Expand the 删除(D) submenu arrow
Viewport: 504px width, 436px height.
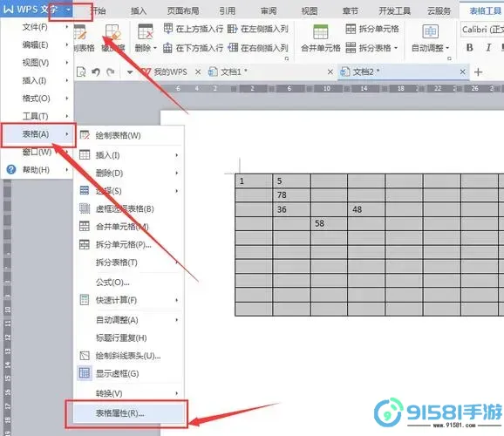(x=177, y=173)
